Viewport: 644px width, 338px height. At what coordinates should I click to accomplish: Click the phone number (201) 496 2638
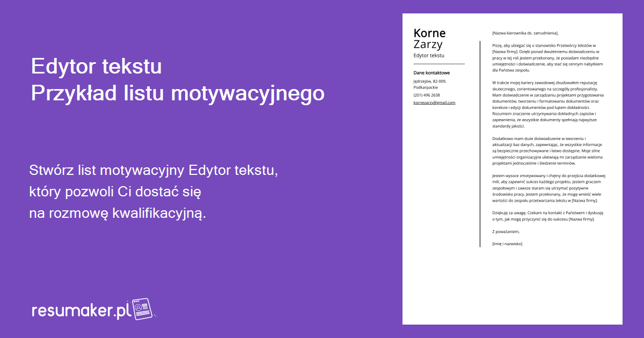coord(426,94)
